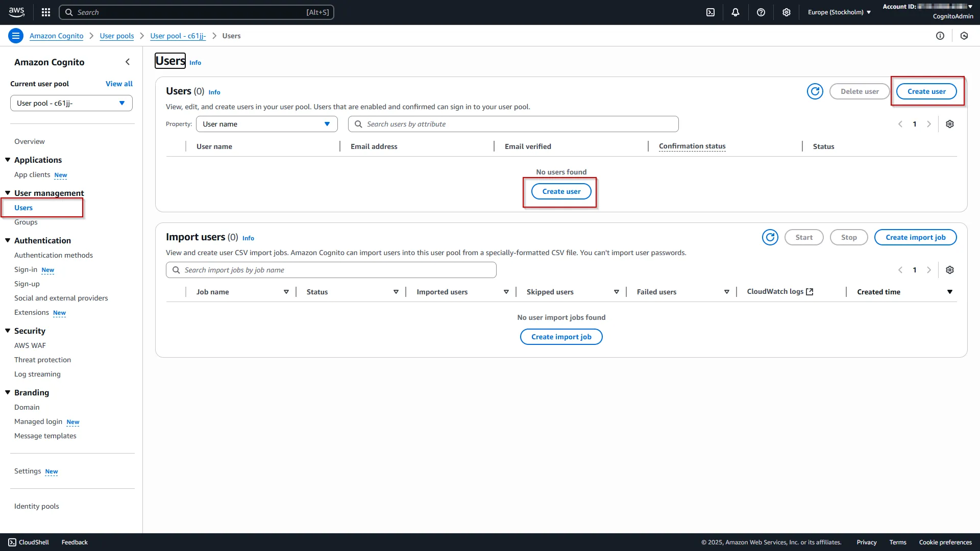Viewport: 980px width, 551px height.
Task: Open the notifications bell icon
Action: point(736,12)
